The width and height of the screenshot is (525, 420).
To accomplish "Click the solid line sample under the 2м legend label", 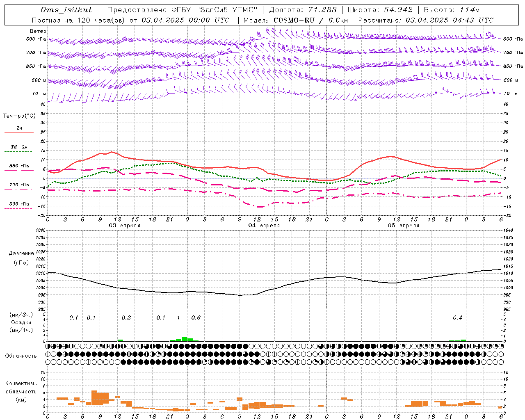I will (19, 132).
